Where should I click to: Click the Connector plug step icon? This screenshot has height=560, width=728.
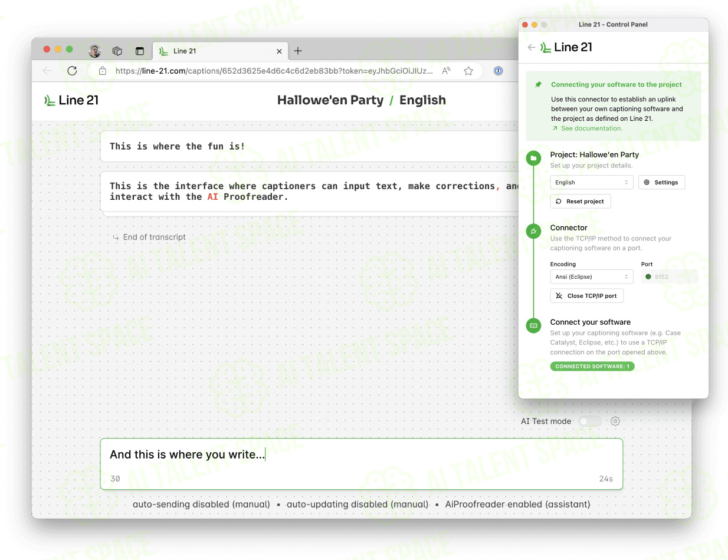point(533,232)
